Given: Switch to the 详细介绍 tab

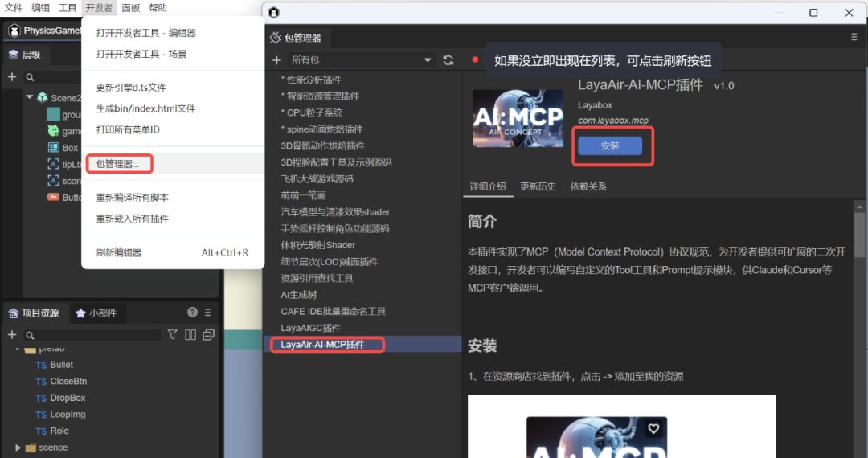Looking at the screenshot, I should pos(488,186).
